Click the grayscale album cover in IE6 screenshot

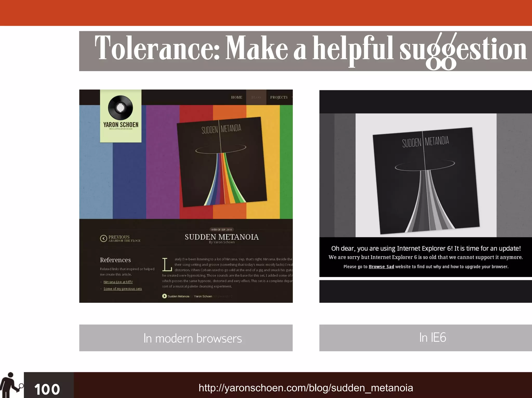tap(426, 180)
